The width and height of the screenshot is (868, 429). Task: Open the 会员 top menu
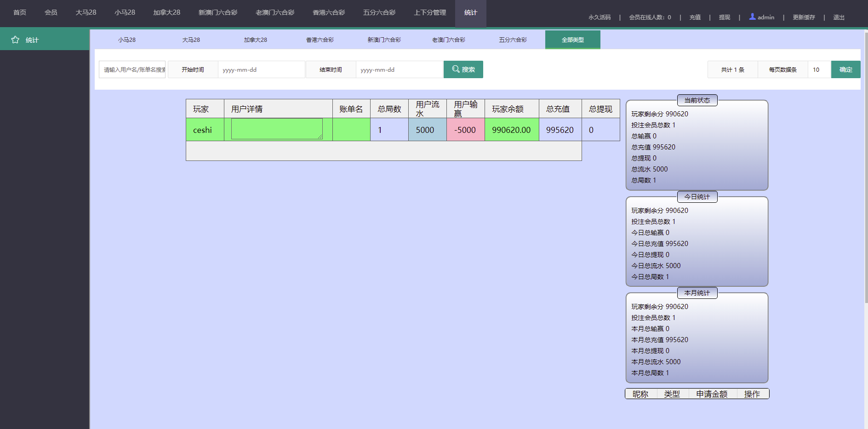51,12
